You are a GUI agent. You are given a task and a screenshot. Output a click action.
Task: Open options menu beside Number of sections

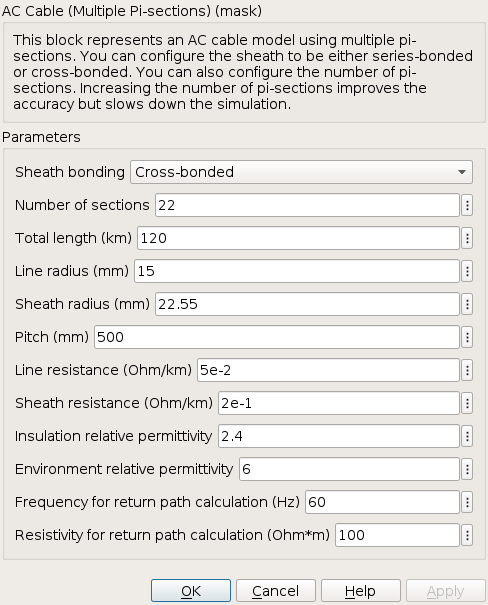(467, 205)
